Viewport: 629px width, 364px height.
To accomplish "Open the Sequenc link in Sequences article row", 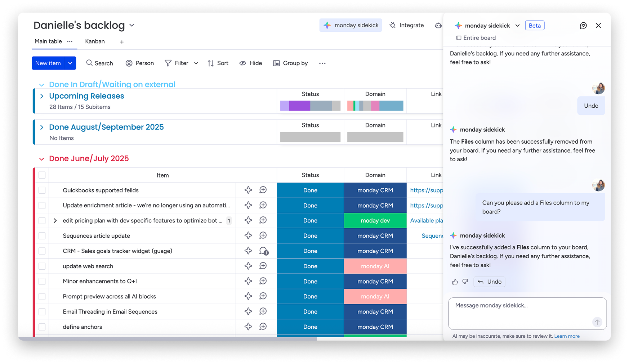I will point(432,235).
